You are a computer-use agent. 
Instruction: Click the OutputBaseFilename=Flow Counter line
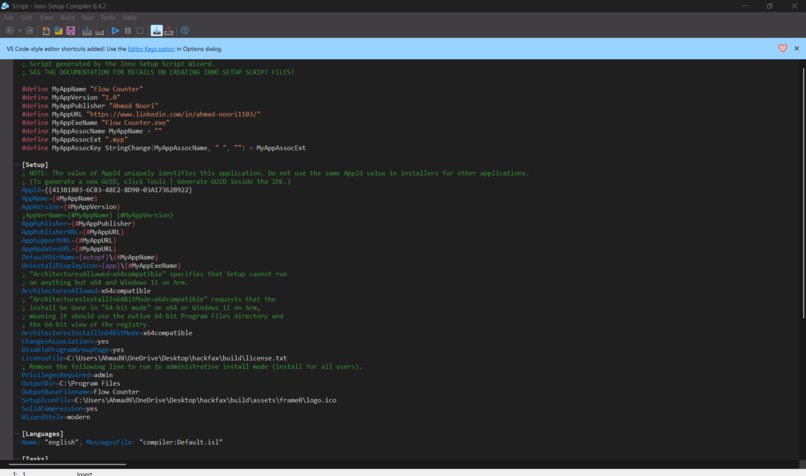click(x=80, y=392)
